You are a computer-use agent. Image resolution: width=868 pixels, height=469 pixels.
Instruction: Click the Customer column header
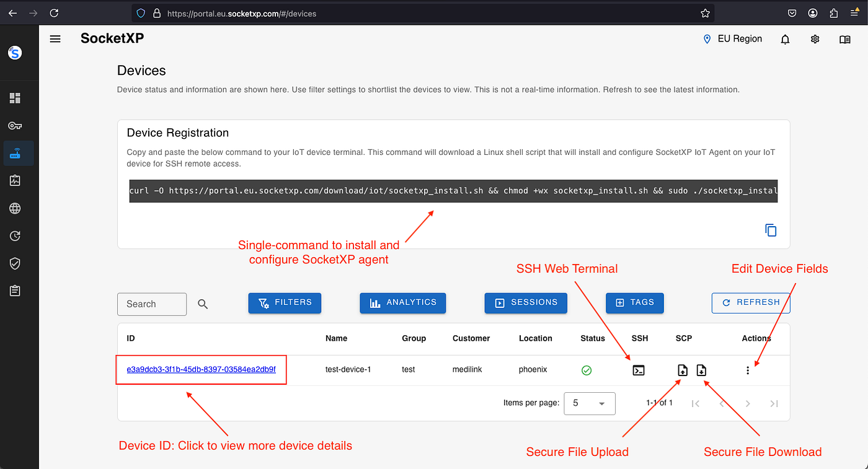(x=471, y=338)
